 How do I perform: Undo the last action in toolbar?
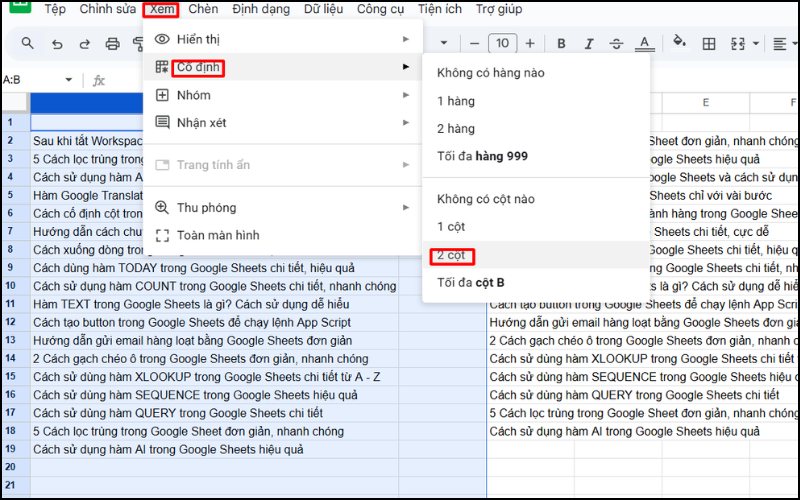[57, 44]
